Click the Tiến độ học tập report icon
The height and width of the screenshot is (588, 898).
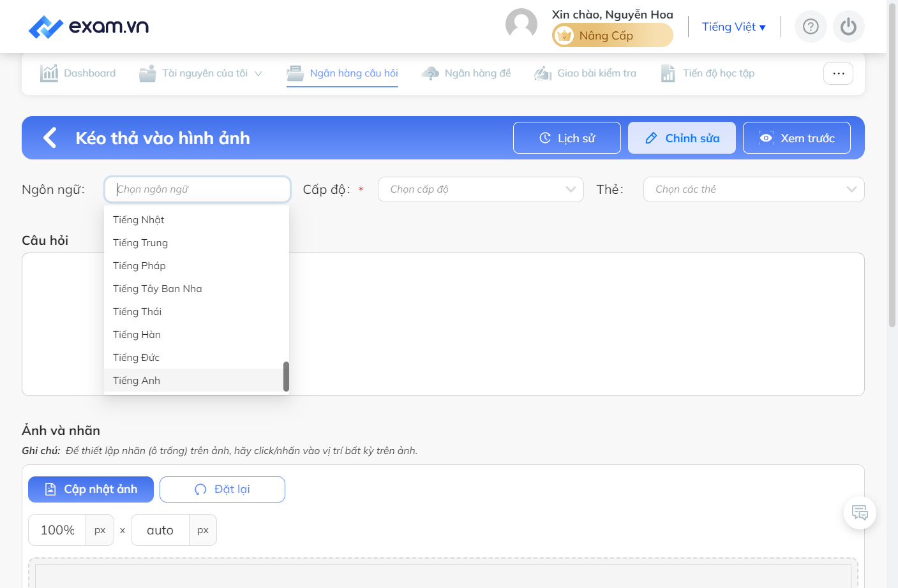(x=668, y=73)
